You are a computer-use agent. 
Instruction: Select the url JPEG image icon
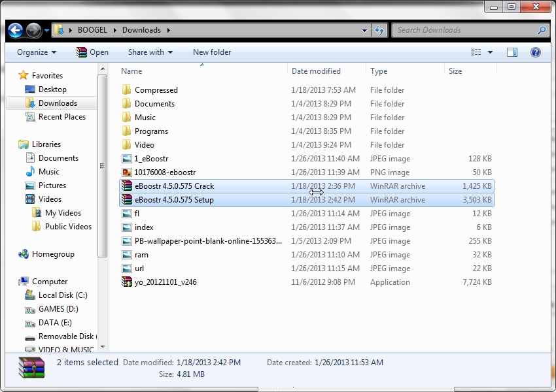tap(127, 269)
